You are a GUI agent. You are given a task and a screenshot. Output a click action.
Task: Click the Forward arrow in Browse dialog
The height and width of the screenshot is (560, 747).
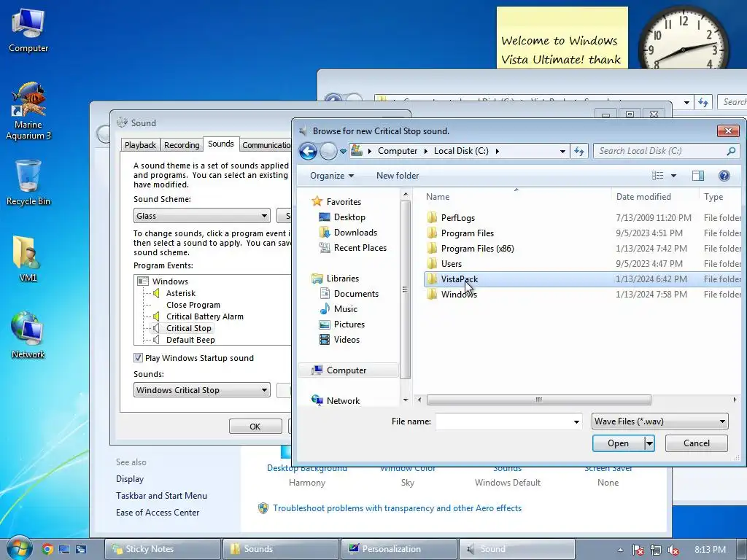(x=328, y=152)
